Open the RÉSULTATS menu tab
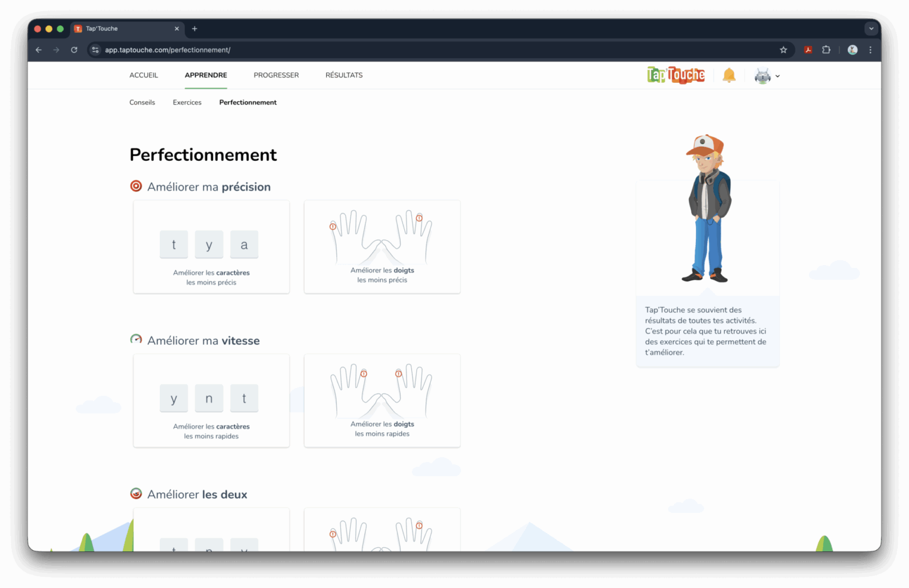 (344, 75)
